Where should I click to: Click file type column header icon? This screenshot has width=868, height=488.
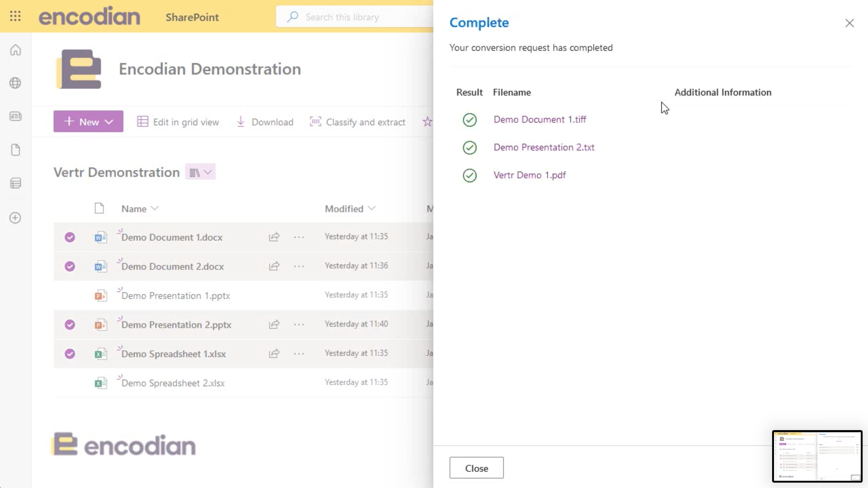click(x=99, y=208)
